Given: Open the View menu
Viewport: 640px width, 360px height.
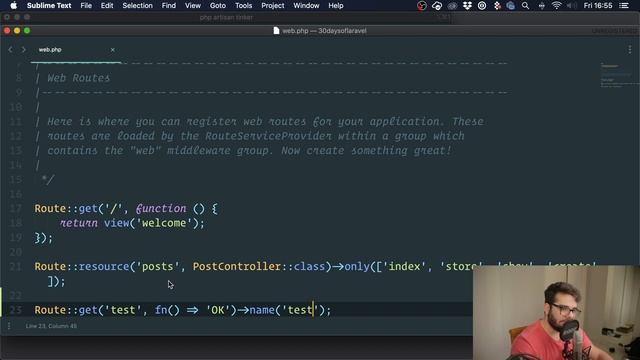Looking at the screenshot, I should [x=193, y=6].
